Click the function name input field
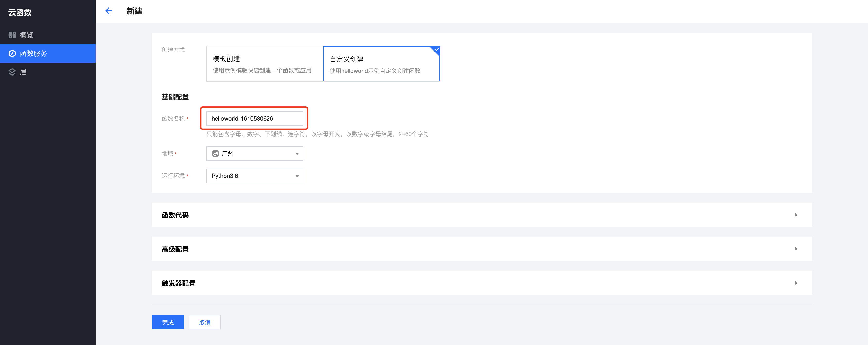The image size is (868, 345). pos(255,118)
